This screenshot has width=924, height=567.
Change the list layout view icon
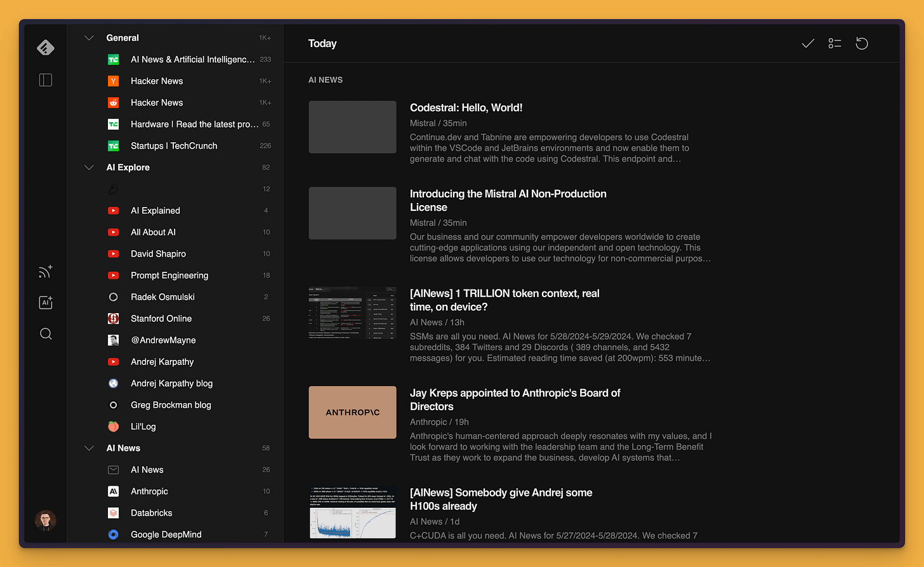[835, 44]
